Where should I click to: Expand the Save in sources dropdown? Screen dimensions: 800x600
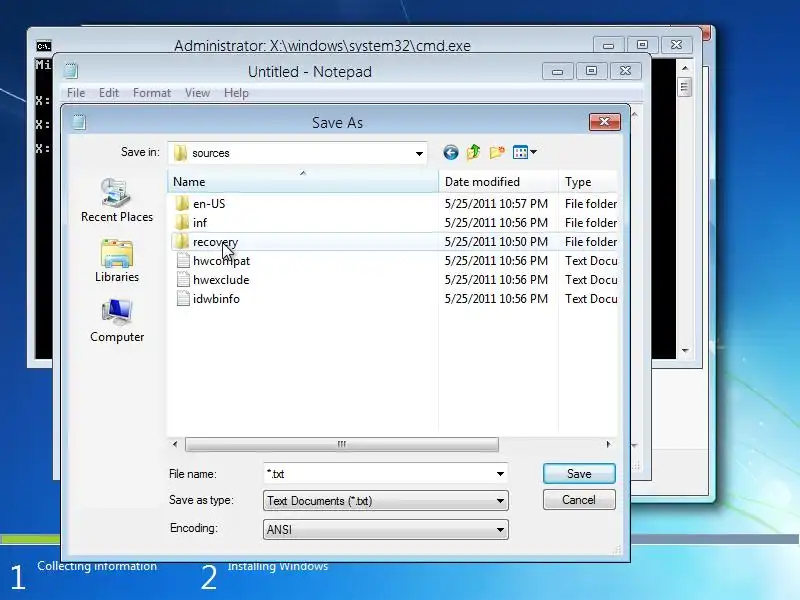coord(419,153)
